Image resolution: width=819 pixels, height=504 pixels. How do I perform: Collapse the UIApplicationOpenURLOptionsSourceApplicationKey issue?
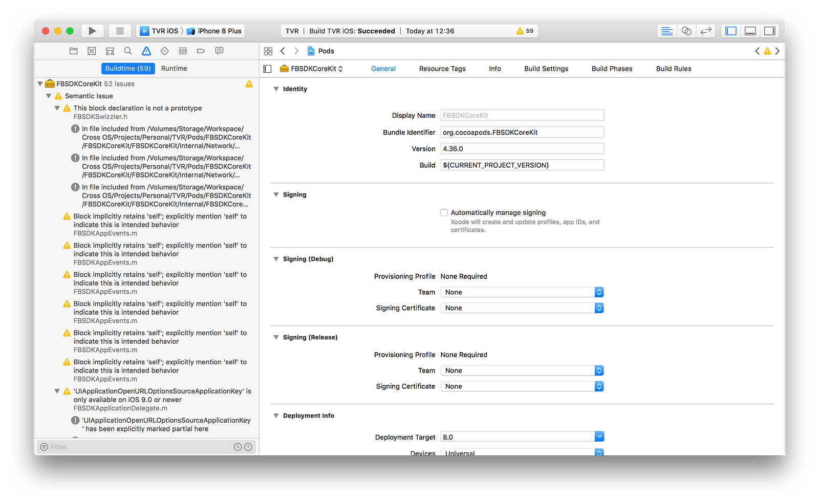[57, 391]
